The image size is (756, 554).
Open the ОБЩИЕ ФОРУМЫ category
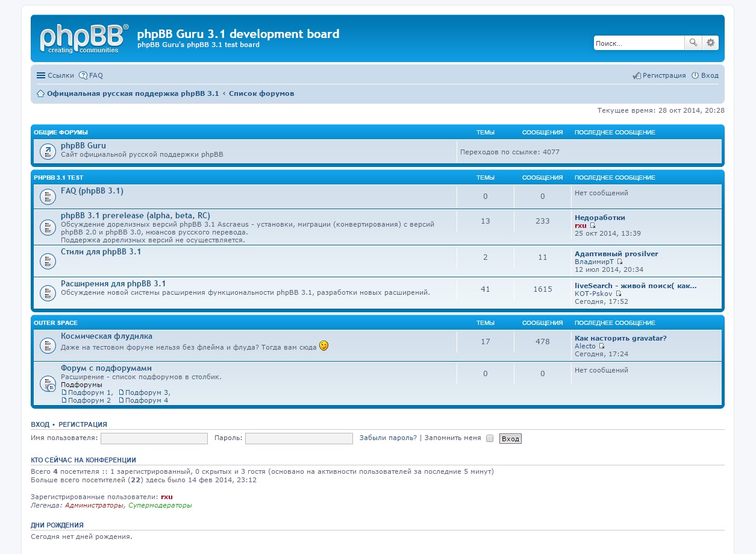61,132
